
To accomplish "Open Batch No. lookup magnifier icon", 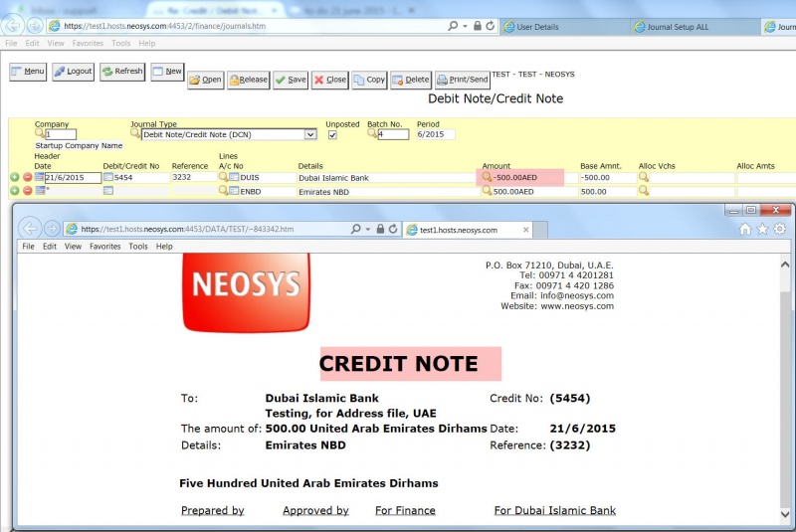I will (372, 133).
